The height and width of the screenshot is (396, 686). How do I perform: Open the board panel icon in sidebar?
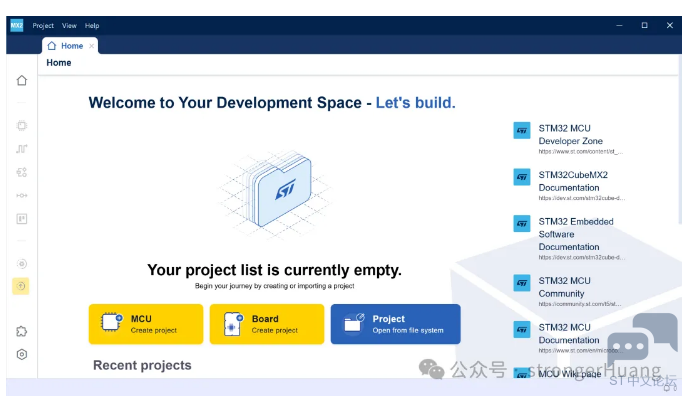tap(21, 219)
